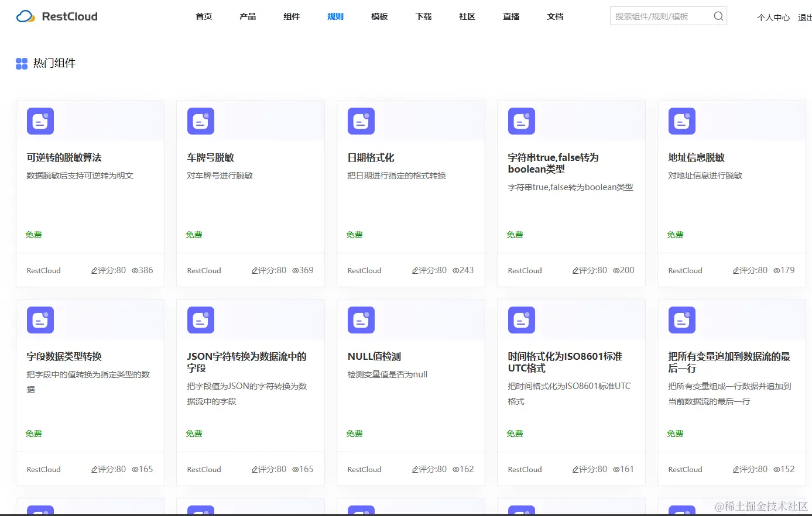Click the 车牌号脱敏 card icon
Viewport: 812px width, 516px height.
[x=201, y=121]
